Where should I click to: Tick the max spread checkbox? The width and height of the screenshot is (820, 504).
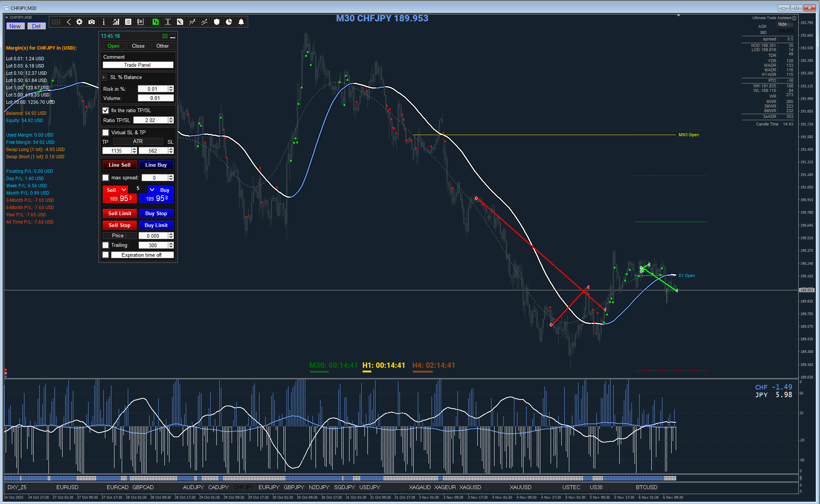tap(106, 177)
